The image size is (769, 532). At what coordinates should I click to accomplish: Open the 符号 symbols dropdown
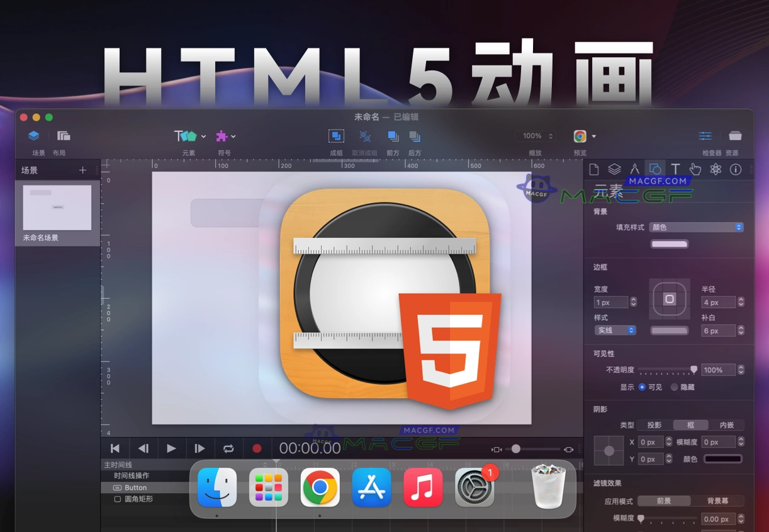point(225,136)
